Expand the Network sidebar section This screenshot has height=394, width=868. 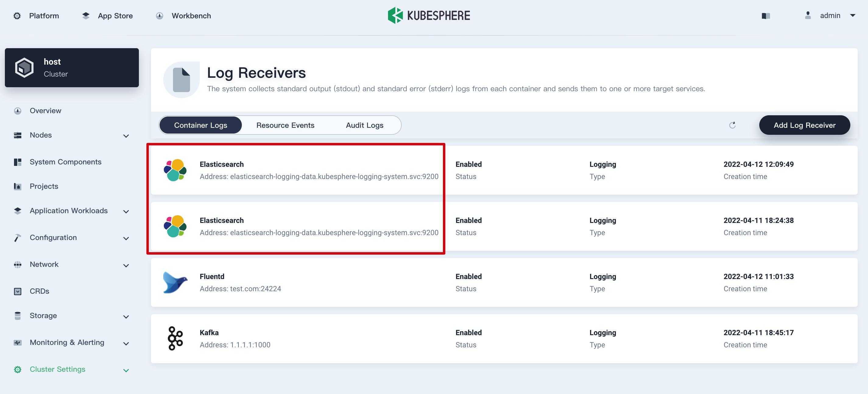coord(126,266)
